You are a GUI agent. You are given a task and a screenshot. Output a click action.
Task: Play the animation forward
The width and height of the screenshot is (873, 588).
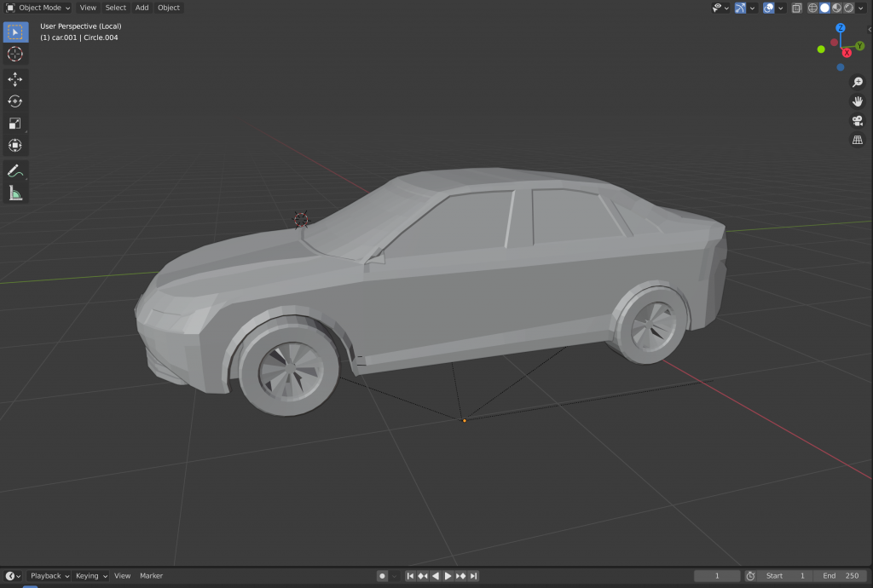tap(448, 576)
